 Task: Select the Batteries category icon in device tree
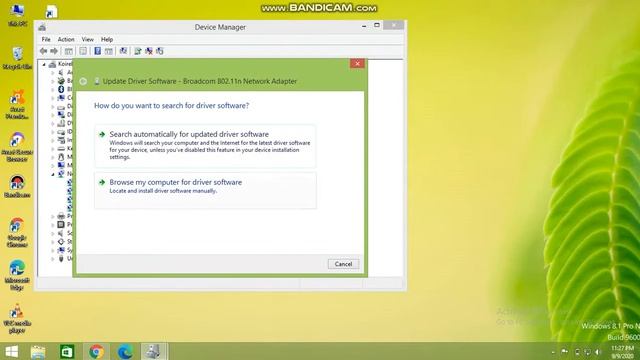click(x=61, y=80)
